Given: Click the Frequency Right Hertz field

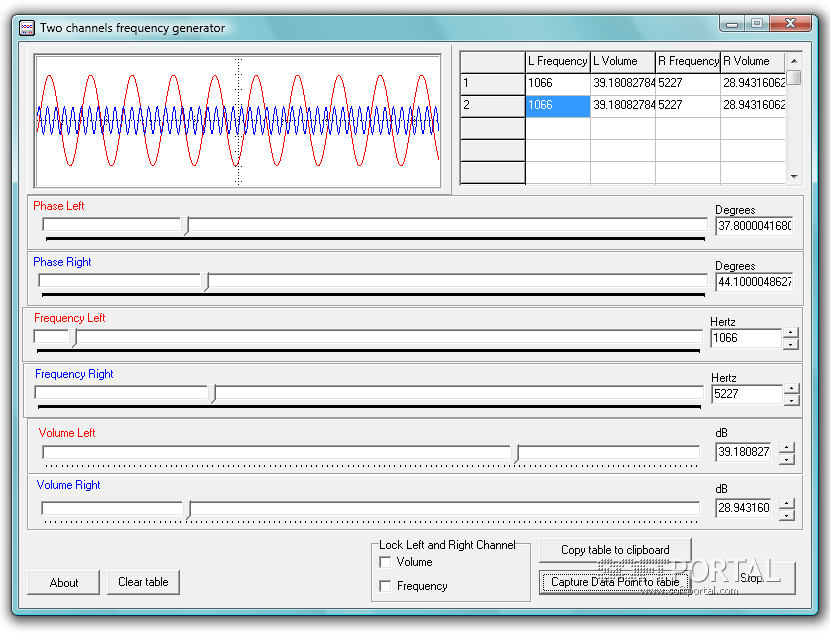Looking at the screenshot, I should click(x=747, y=394).
